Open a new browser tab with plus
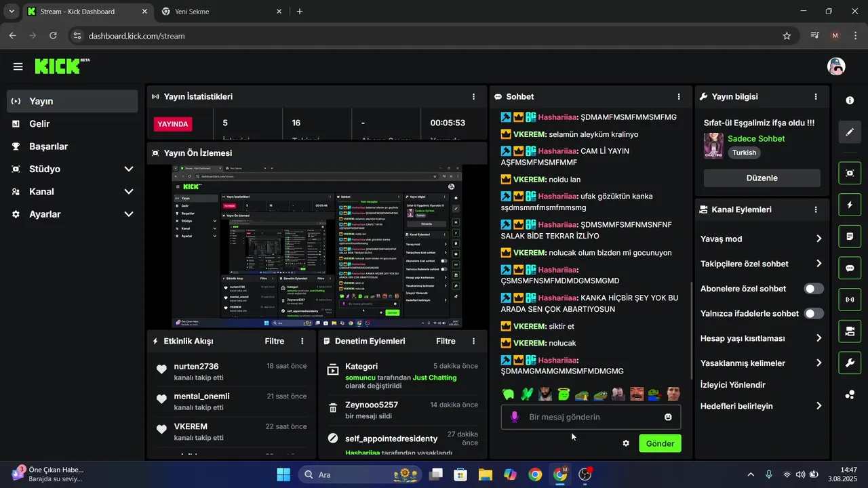 pyautogui.click(x=300, y=12)
